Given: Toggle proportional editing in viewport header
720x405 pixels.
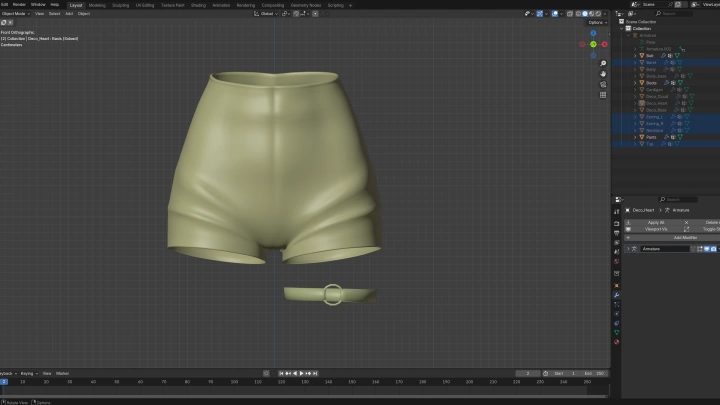Looking at the screenshot, I should 315,14.
